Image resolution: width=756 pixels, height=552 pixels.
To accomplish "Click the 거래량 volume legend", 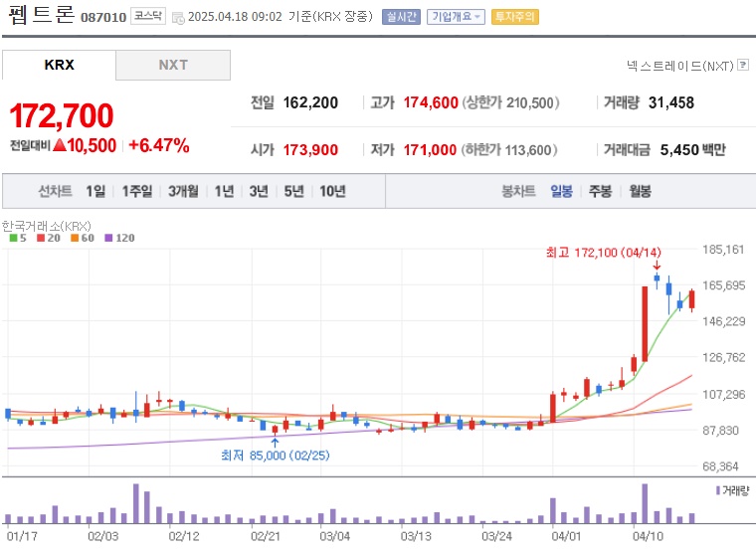I will (732, 490).
